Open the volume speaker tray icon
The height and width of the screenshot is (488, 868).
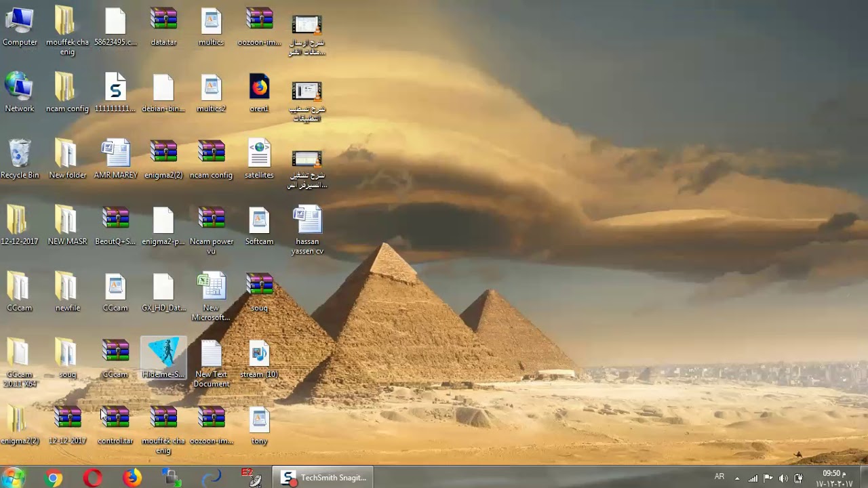[784, 479]
